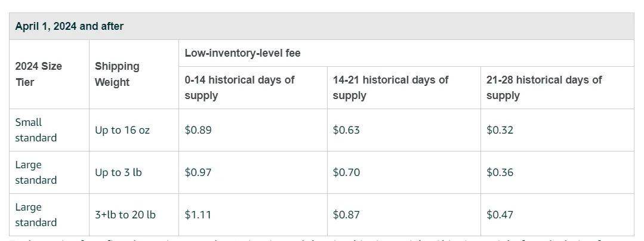Screen dimensions: 644x241
Task: Click '14-21 historical days of supply' header
Action: tap(390, 88)
